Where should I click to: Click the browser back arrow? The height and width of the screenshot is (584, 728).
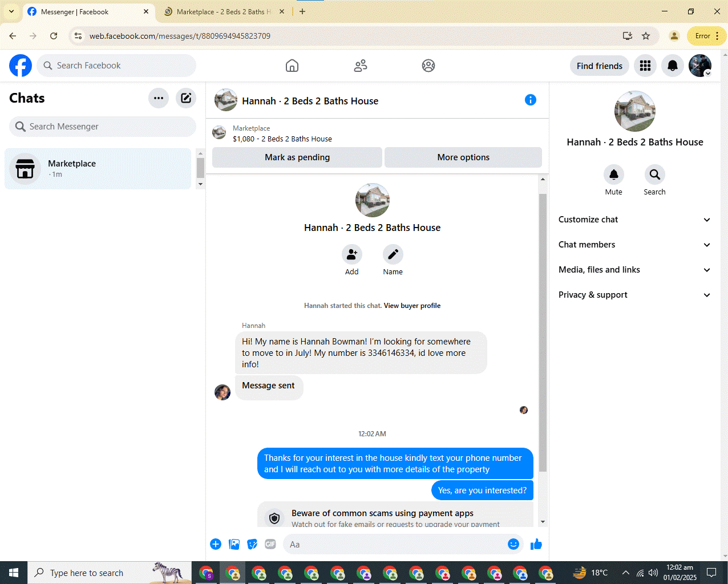point(13,36)
